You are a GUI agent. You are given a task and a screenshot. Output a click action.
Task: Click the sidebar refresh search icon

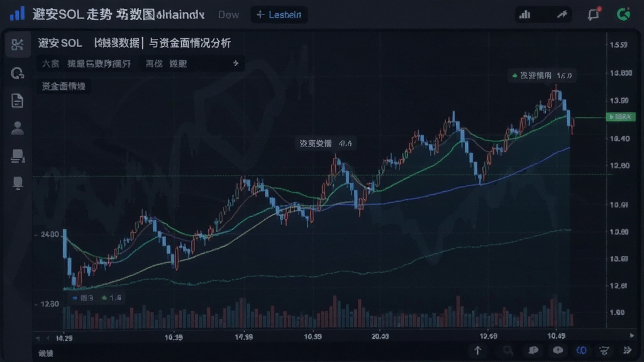click(x=17, y=73)
